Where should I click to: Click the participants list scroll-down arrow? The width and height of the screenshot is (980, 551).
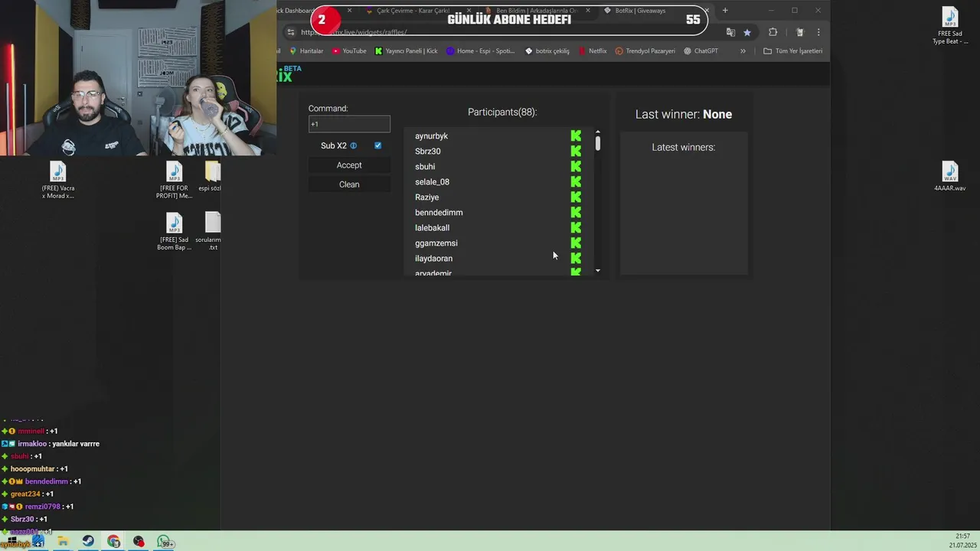[598, 271]
